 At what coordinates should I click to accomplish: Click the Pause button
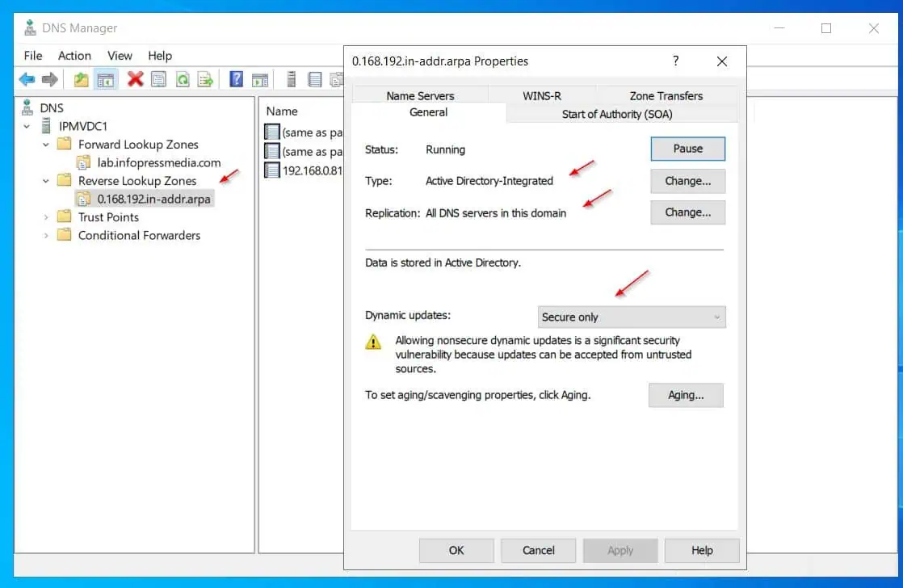coord(687,149)
